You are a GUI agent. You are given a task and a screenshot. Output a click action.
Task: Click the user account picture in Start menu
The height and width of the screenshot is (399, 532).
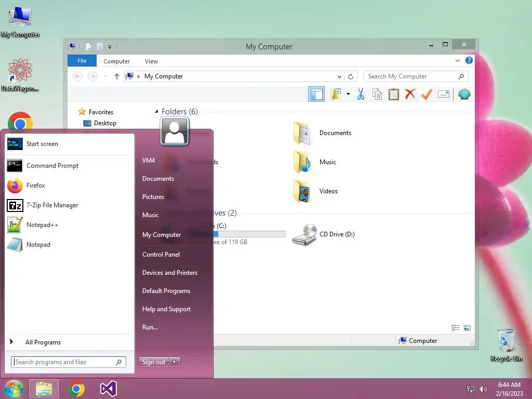(x=175, y=131)
